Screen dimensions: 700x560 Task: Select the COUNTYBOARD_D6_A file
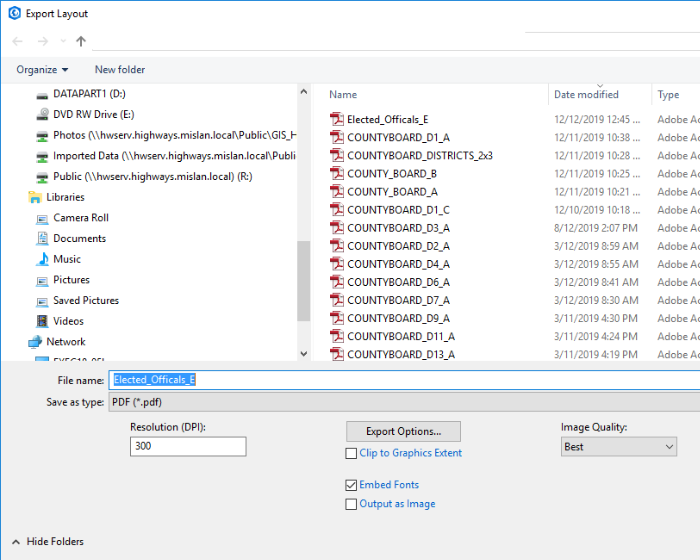(x=398, y=282)
